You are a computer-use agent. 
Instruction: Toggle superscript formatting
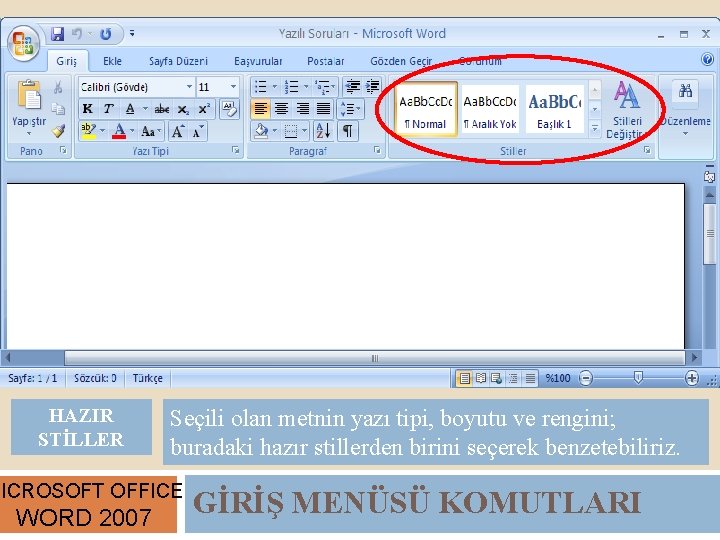point(204,109)
